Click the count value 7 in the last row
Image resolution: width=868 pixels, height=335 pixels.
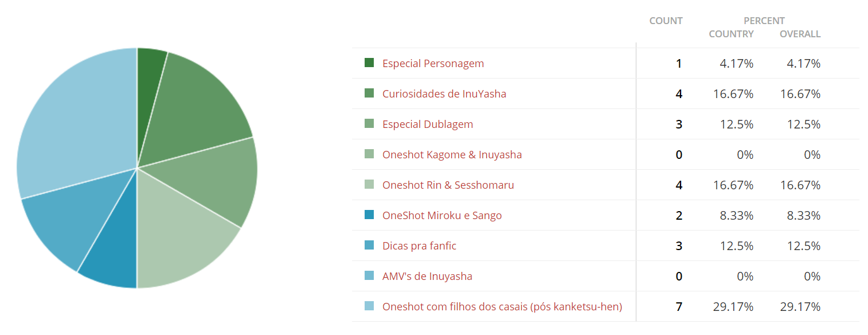[679, 307]
